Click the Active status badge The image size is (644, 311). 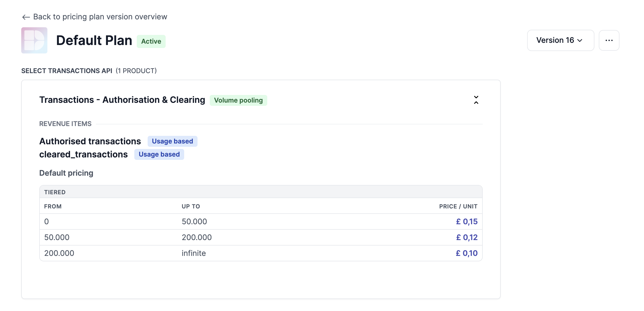151,41
